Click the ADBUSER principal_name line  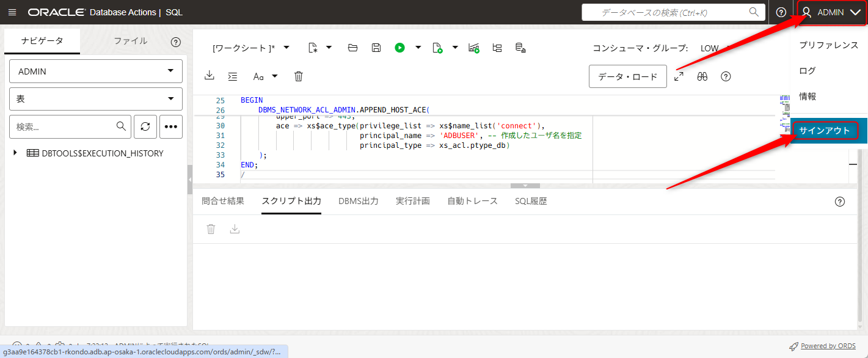point(470,136)
